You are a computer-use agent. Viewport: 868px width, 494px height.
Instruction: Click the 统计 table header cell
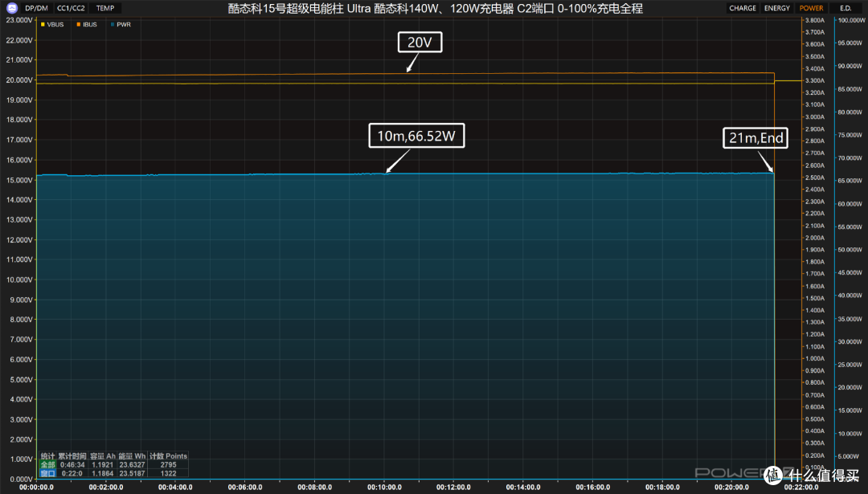(x=47, y=456)
